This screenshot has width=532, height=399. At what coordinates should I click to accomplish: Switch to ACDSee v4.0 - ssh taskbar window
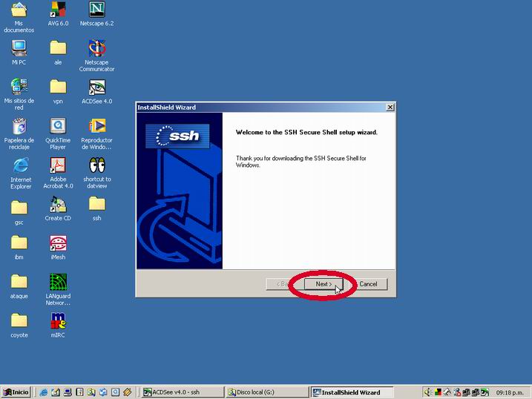(x=183, y=392)
